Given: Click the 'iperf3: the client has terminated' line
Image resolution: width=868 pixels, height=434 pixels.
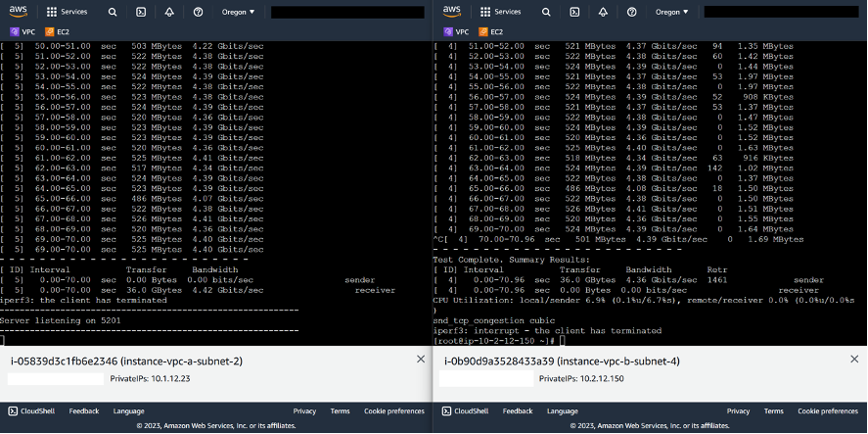Looking at the screenshot, I should coord(83,300).
